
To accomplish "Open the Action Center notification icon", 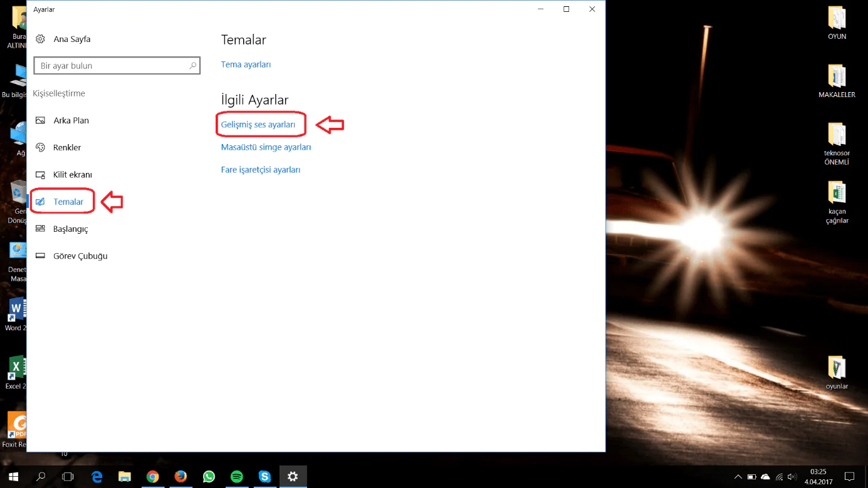I will [x=849, y=477].
